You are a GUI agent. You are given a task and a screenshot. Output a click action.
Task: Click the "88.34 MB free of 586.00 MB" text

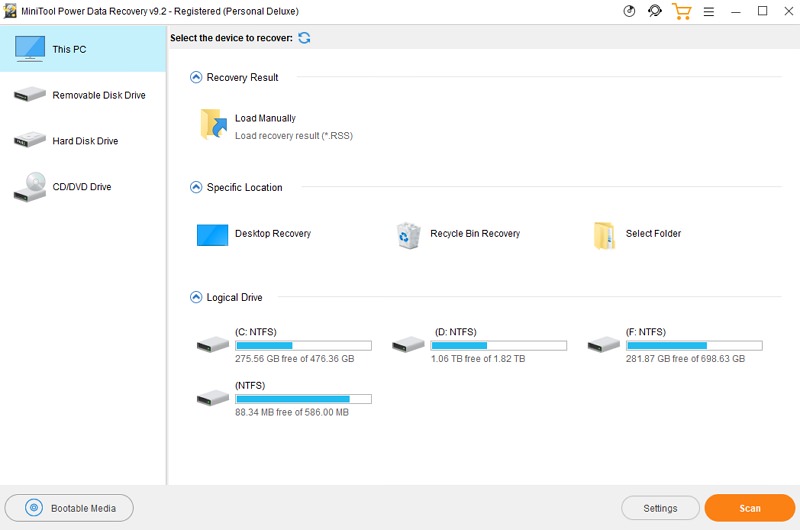292,412
